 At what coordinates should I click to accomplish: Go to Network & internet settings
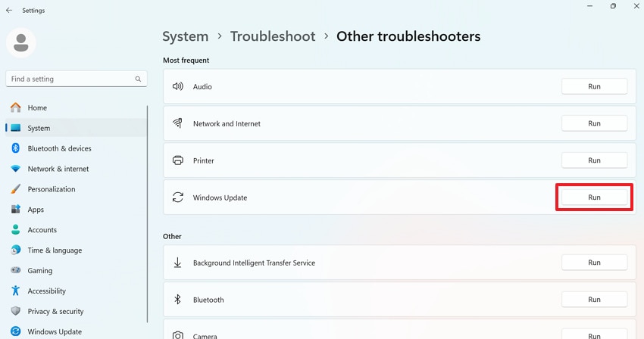pos(77,169)
